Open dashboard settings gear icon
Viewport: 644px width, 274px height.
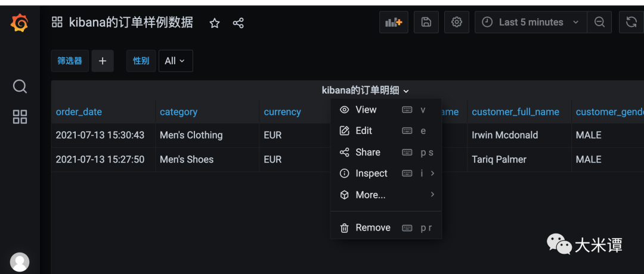tap(457, 22)
